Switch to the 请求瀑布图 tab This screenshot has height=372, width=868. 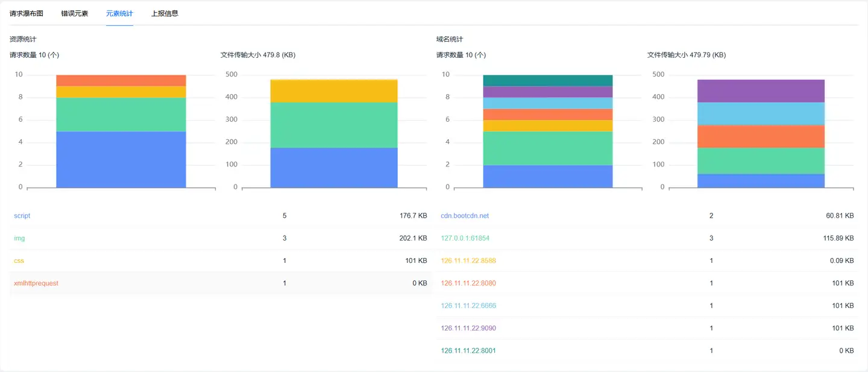27,13
